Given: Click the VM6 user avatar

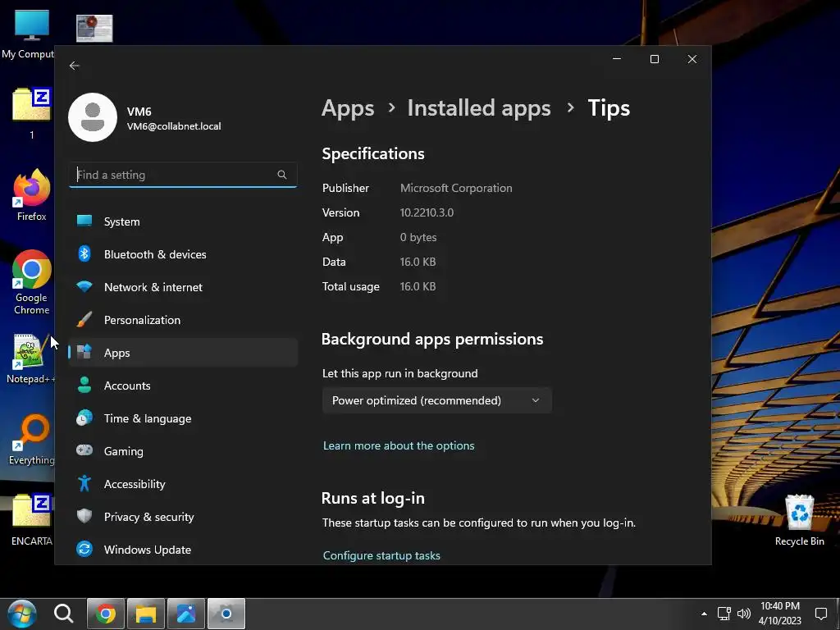Looking at the screenshot, I should click(93, 117).
